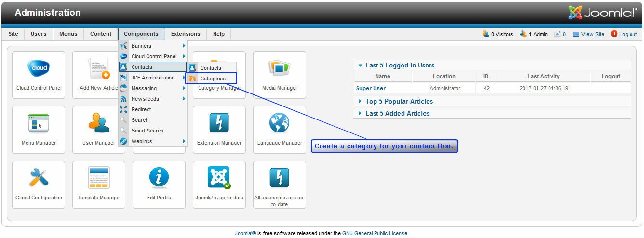Click the Administrator location cell

point(444,88)
